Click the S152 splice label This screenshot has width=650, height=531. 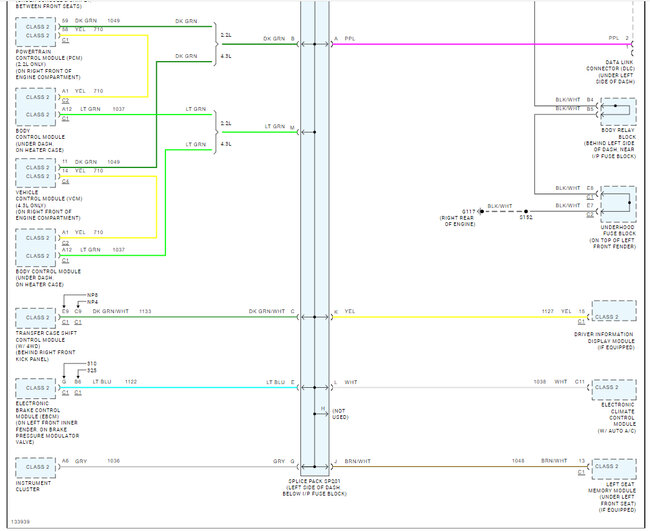[526, 217]
